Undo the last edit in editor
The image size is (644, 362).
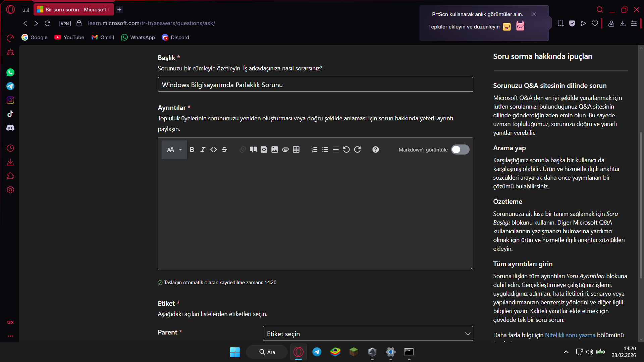tap(346, 149)
